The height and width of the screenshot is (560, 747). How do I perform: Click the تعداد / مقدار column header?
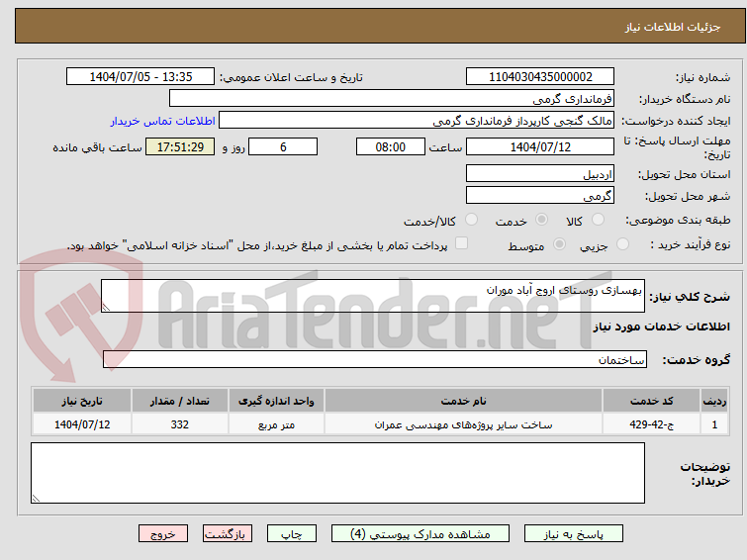(180, 401)
